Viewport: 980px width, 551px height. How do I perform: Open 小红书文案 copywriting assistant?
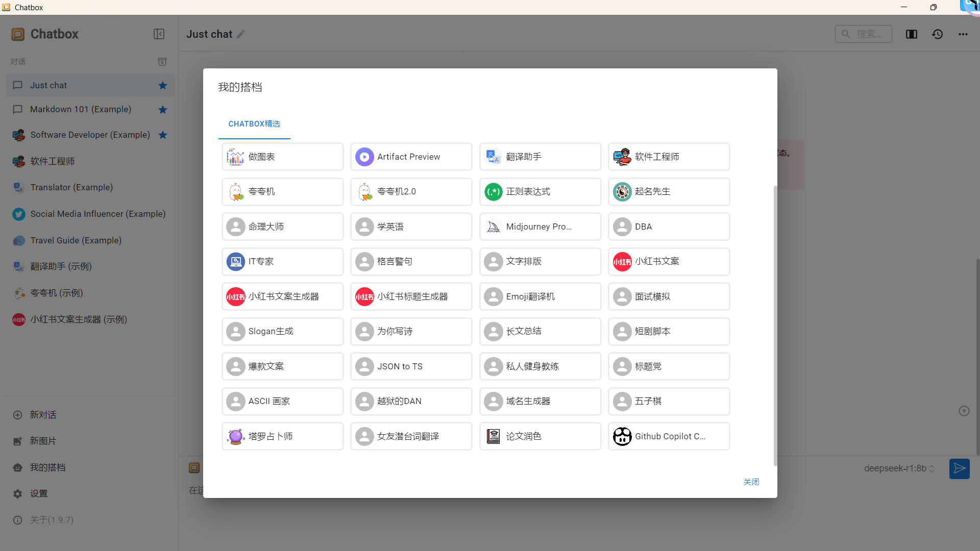[669, 261]
